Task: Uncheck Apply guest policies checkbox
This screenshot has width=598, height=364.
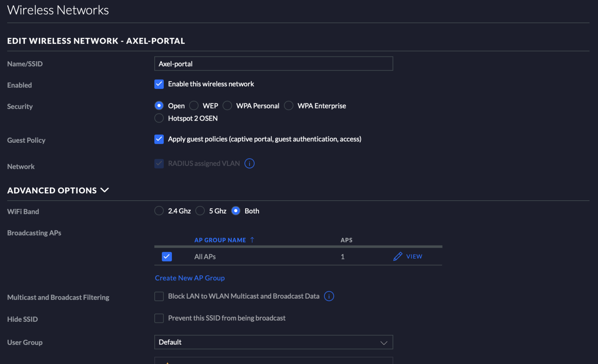Action: 159,139
